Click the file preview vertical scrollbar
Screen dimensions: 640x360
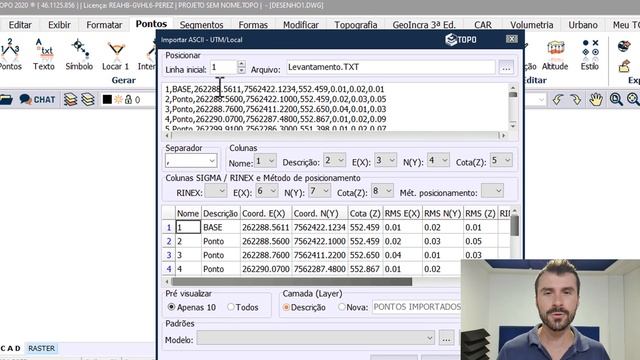tap(513, 107)
